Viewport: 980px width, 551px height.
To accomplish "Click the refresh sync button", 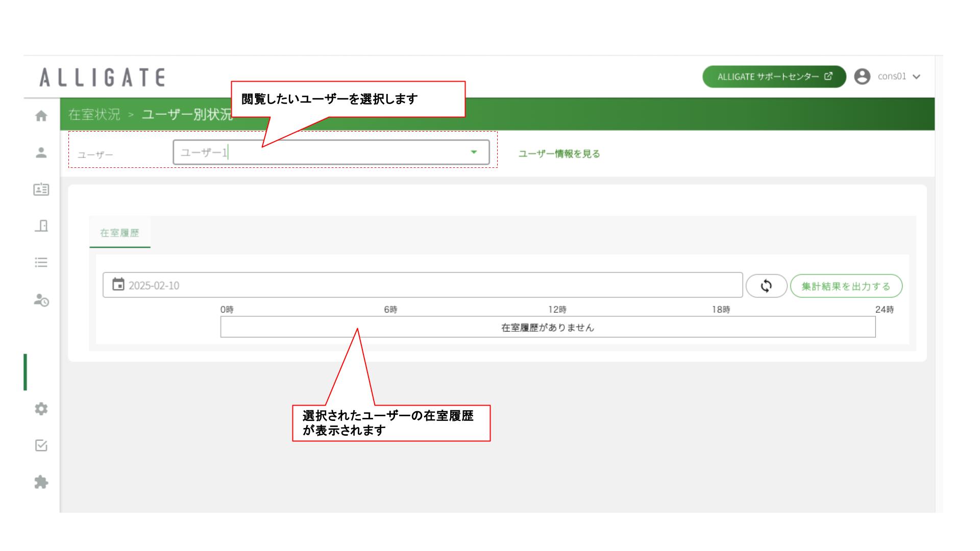I will point(766,286).
